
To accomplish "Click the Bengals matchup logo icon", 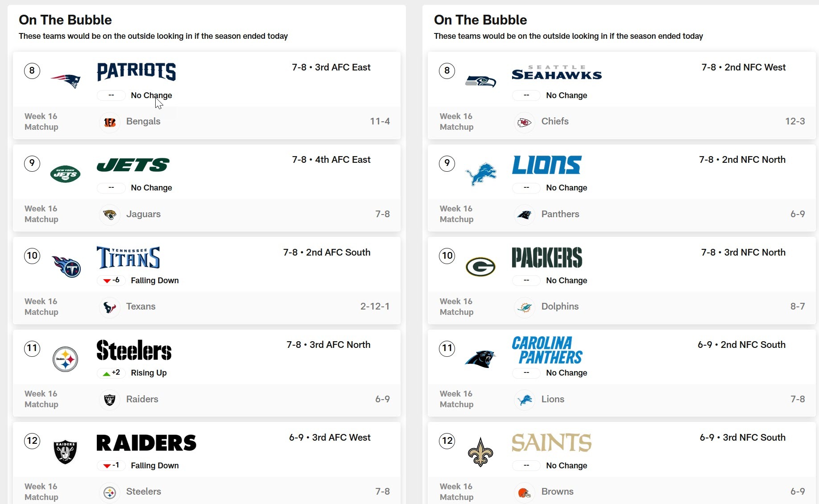I will (110, 122).
